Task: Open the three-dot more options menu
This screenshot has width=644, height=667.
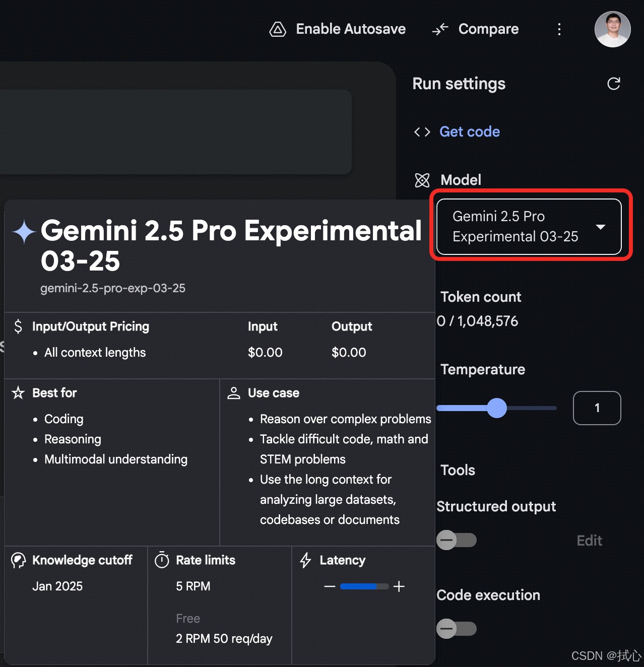Action: (559, 29)
